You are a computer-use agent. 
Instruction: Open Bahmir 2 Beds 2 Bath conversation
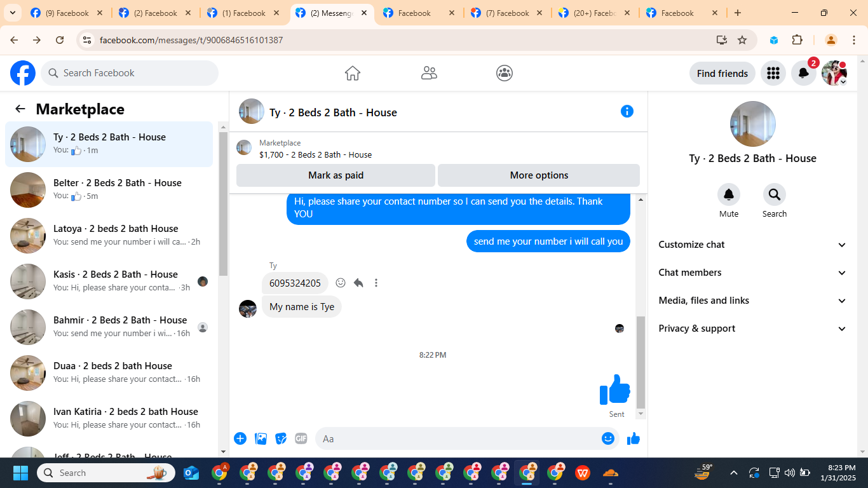coord(109,327)
